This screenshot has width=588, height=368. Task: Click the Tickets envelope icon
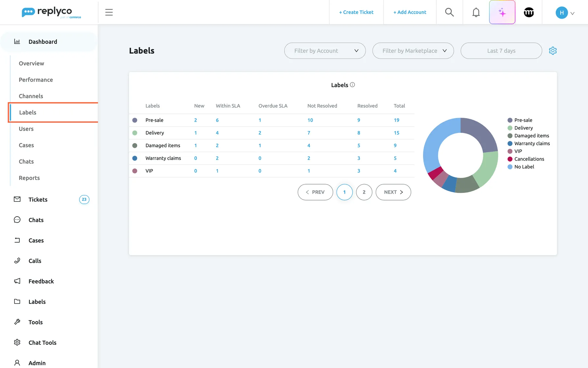[x=17, y=199]
